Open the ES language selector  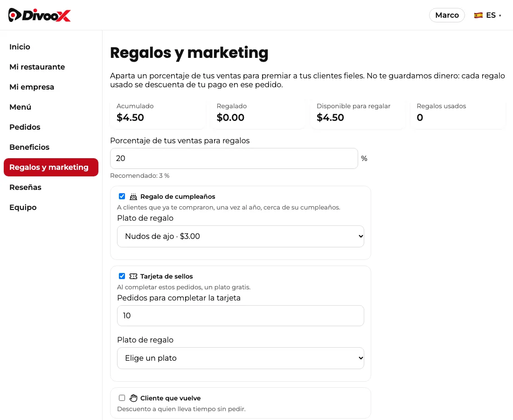coord(488,15)
